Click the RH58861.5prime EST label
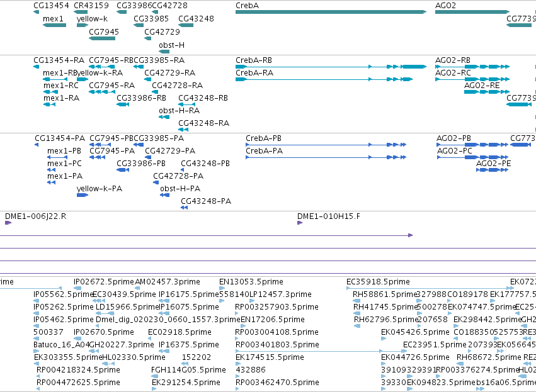The image size is (536, 392). point(385,294)
